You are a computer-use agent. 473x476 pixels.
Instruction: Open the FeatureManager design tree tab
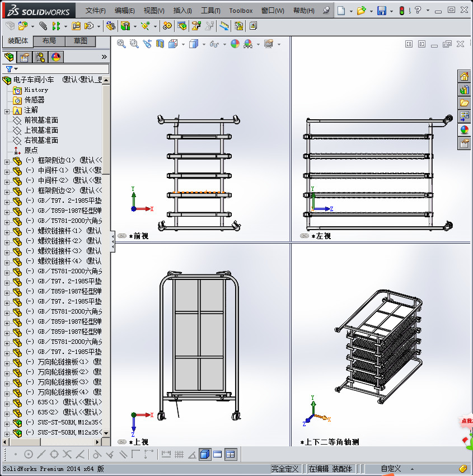click(9, 57)
